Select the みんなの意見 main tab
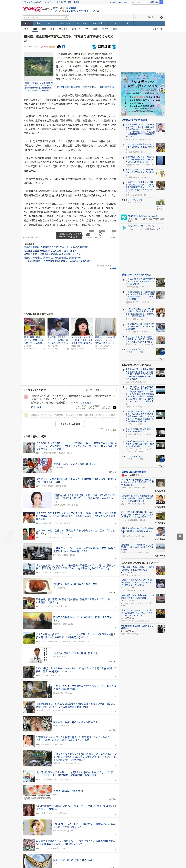 [x=98, y=24]
